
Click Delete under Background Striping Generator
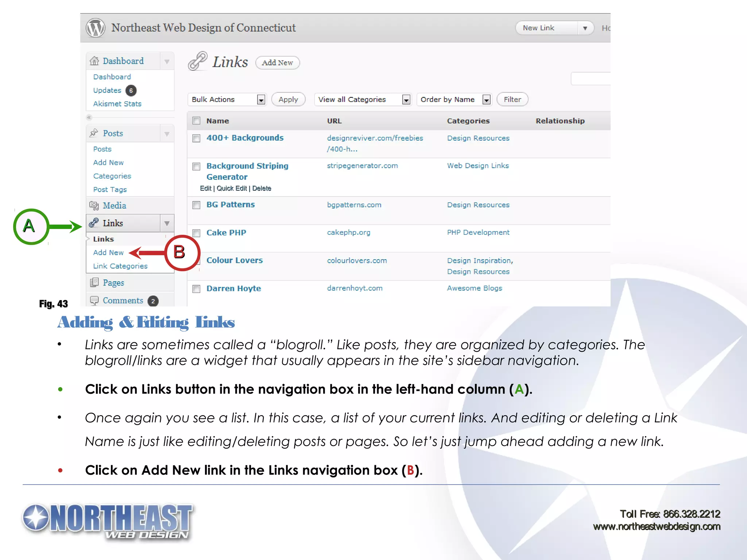pos(262,188)
